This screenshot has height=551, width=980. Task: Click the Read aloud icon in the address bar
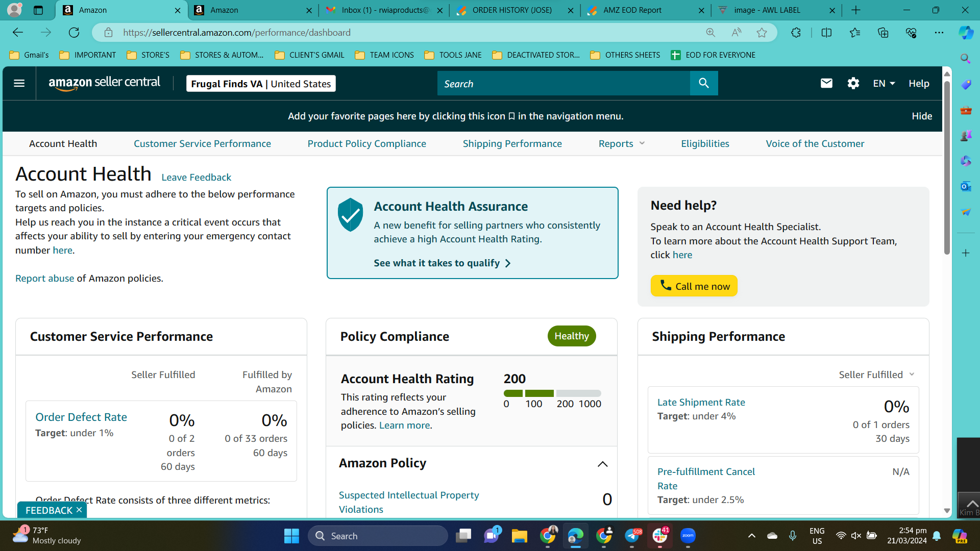(736, 33)
